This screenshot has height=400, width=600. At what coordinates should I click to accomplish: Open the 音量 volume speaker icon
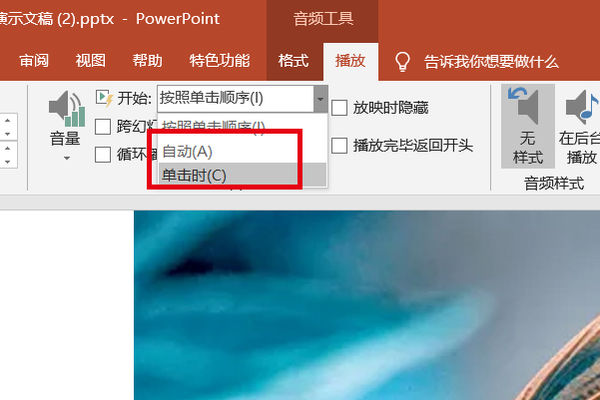(67, 109)
